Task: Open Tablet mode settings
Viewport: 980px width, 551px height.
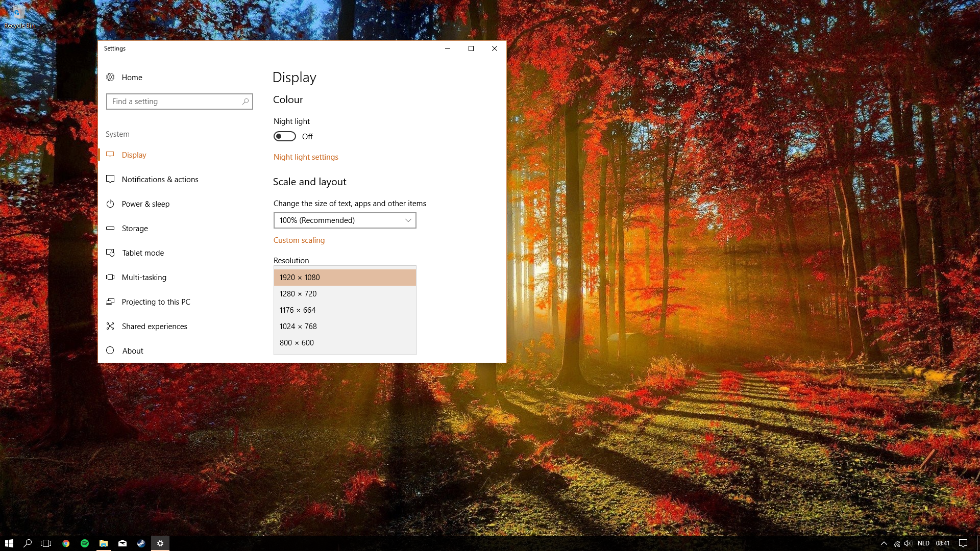Action: point(143,253)
